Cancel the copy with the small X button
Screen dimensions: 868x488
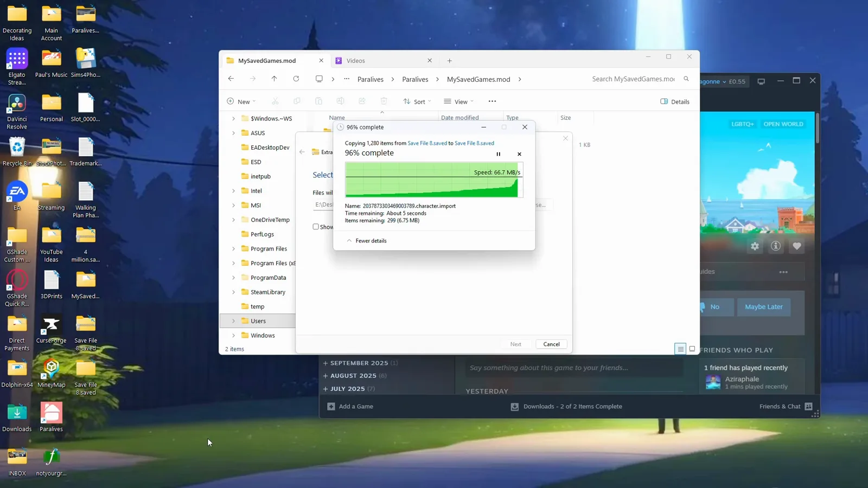tap(519, 154)
